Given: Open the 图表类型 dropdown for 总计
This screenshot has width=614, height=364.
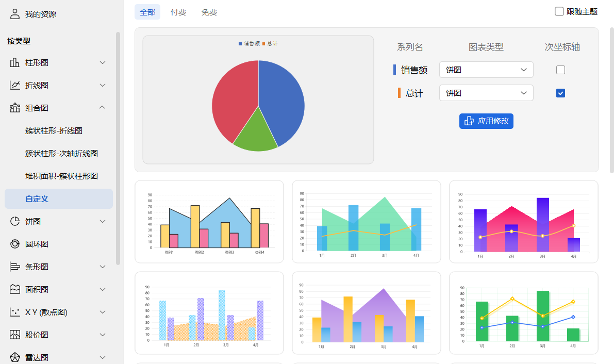Looking at the screenshot, I should pyautogui.click(x=486, y=93).
